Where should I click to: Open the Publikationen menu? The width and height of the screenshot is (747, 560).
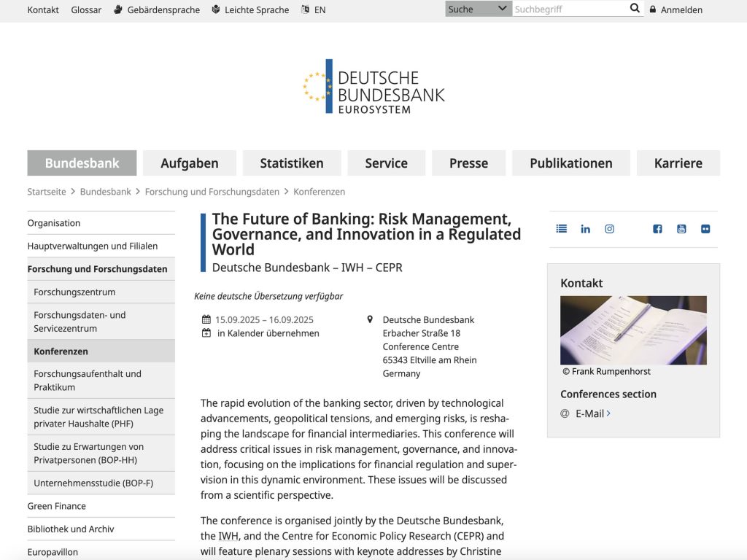pyautogui.click(x=571, y=163)
